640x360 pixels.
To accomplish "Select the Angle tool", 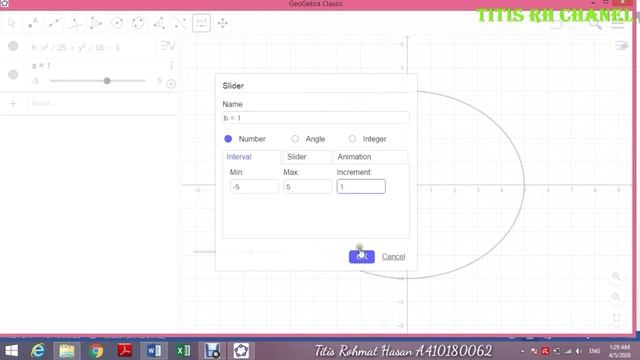I will coord(159,23).
